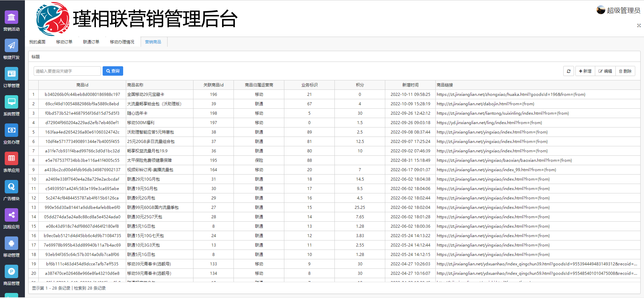
Task: Click the 显示第 1 - 28 条记录 footer text
Action: click(x=51, y=288)
